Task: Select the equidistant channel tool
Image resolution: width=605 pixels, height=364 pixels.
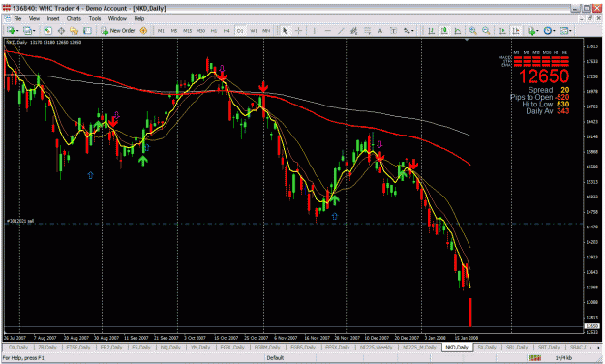Action: point(354,30)
